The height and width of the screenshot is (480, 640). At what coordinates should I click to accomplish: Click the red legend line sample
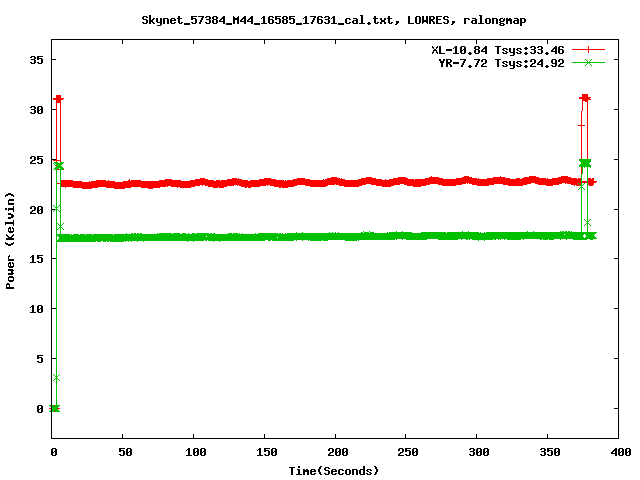(x=588, y=50)
